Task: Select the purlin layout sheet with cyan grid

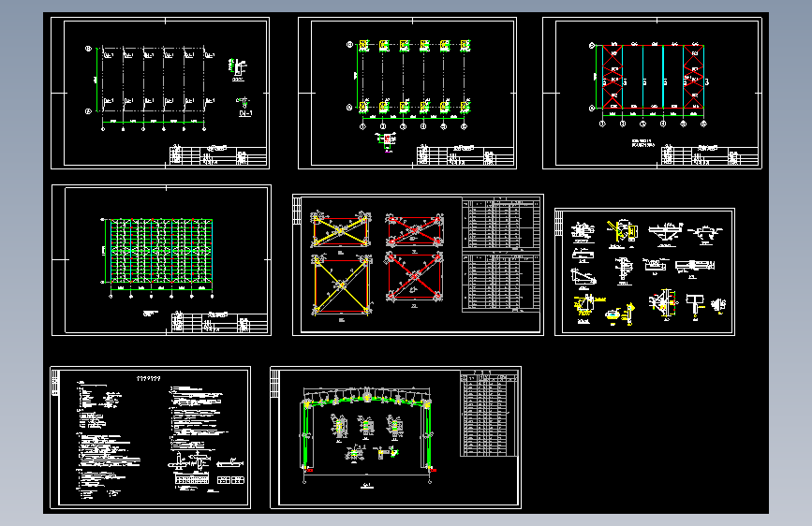Action: pos(162,260)
